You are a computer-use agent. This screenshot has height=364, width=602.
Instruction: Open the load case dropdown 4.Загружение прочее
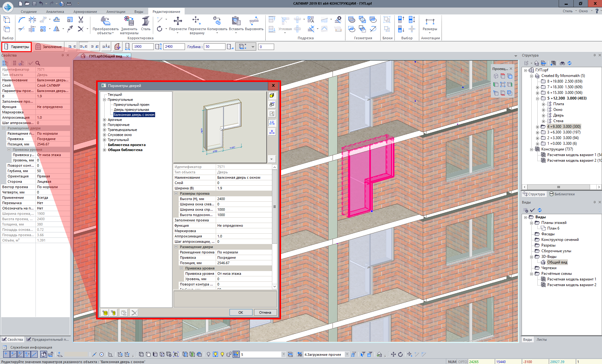(x=347, y=354)
